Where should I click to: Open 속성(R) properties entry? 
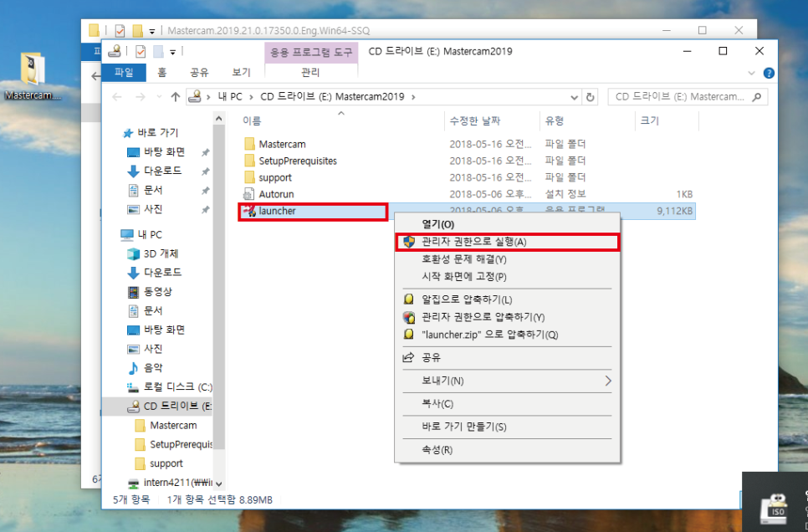[508, 450]
